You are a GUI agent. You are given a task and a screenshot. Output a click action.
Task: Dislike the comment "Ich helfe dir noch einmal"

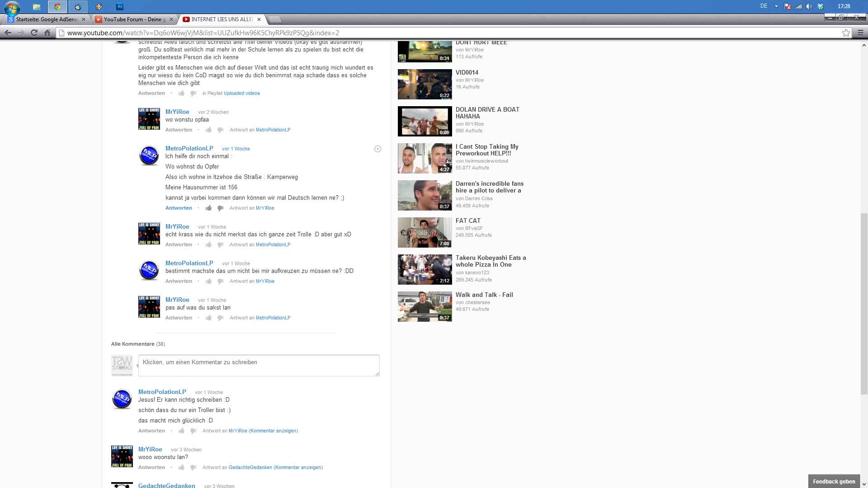pos(220,208)
